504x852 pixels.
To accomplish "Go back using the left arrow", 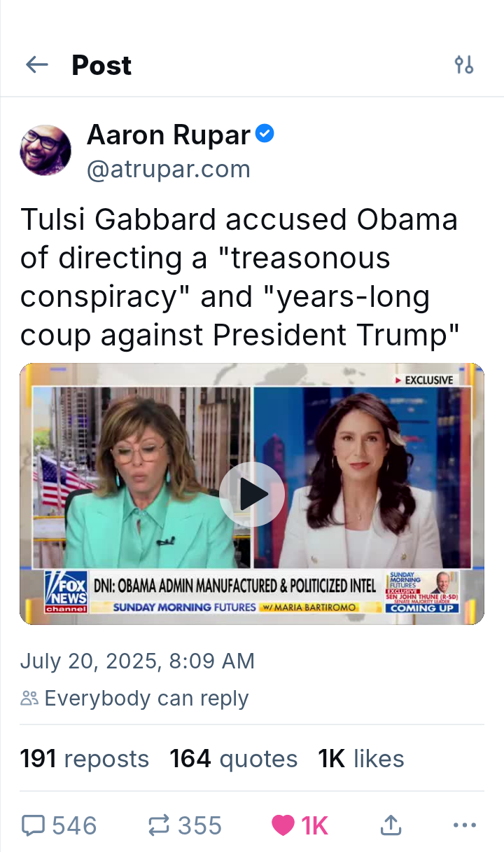I will tap(36, 65).
